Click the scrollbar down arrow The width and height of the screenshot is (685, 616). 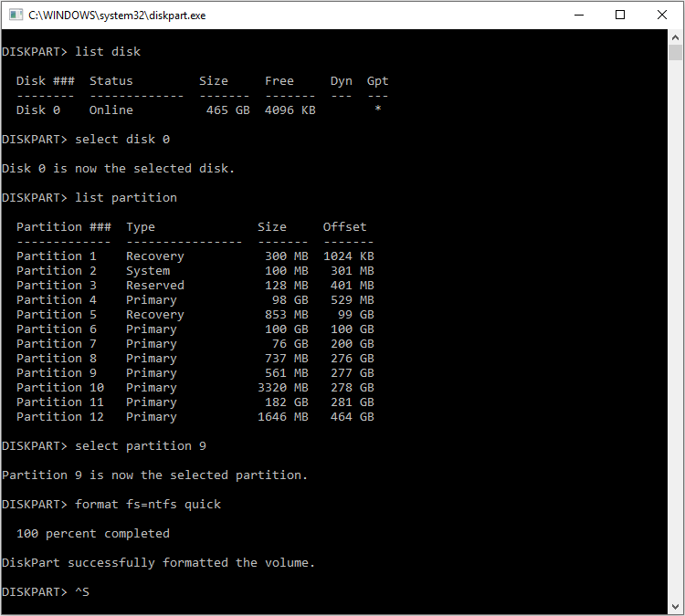[x=675, y=607]
